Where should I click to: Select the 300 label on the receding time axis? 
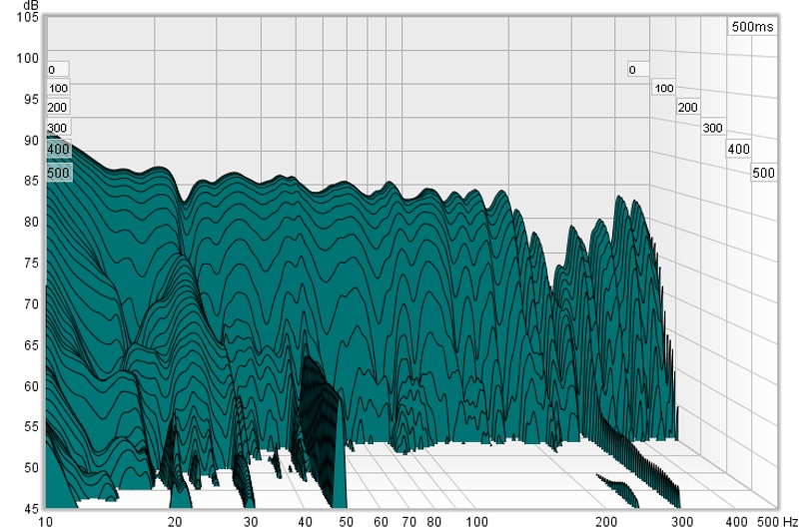pos(712,128)
